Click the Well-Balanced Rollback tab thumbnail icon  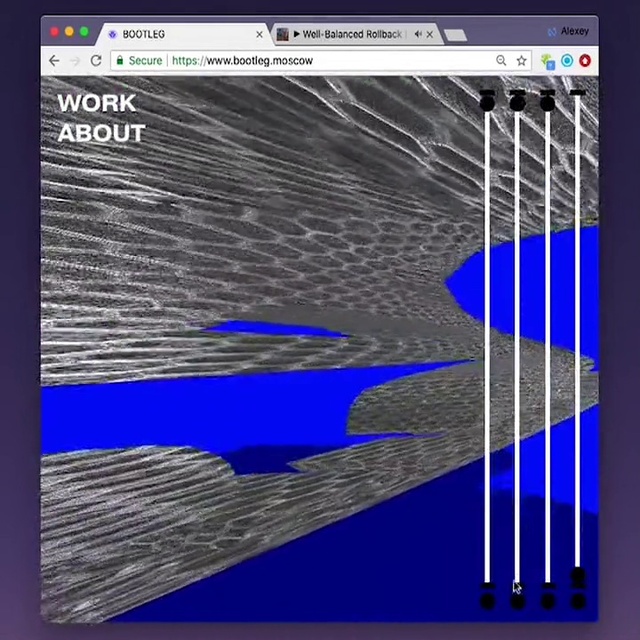coord(282,34)
